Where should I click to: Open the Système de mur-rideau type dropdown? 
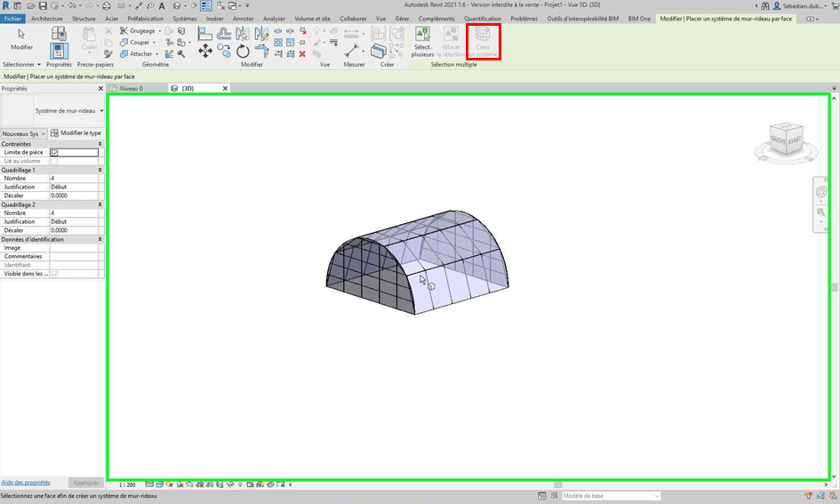pyautogui.click(x=101, y=111)
